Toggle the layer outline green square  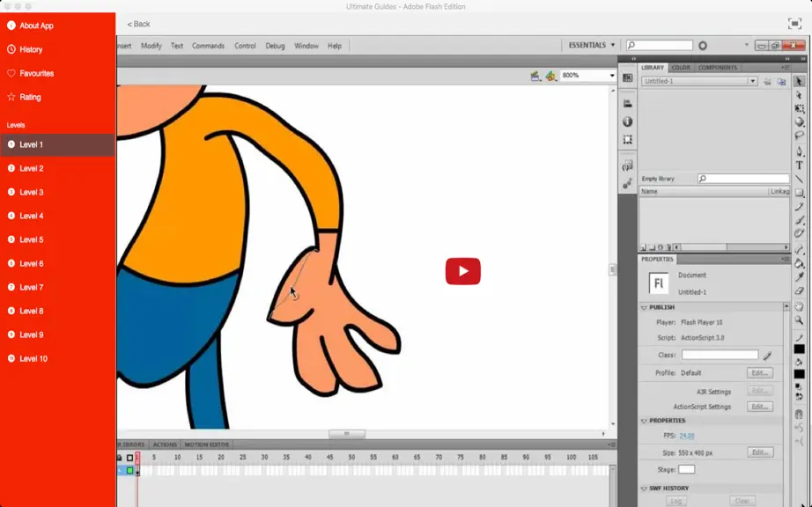[x=130, y=470]
